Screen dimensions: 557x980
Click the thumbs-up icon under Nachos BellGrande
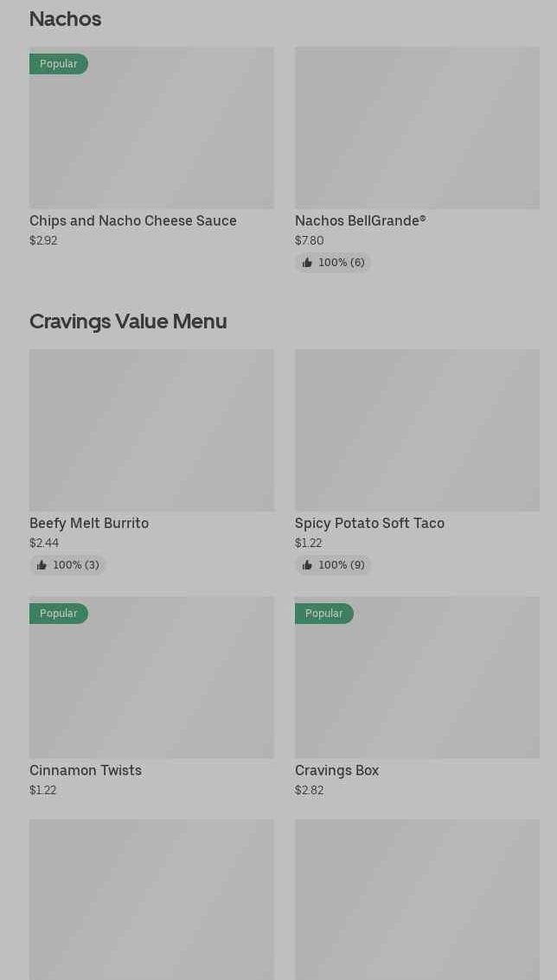[307, 263]
